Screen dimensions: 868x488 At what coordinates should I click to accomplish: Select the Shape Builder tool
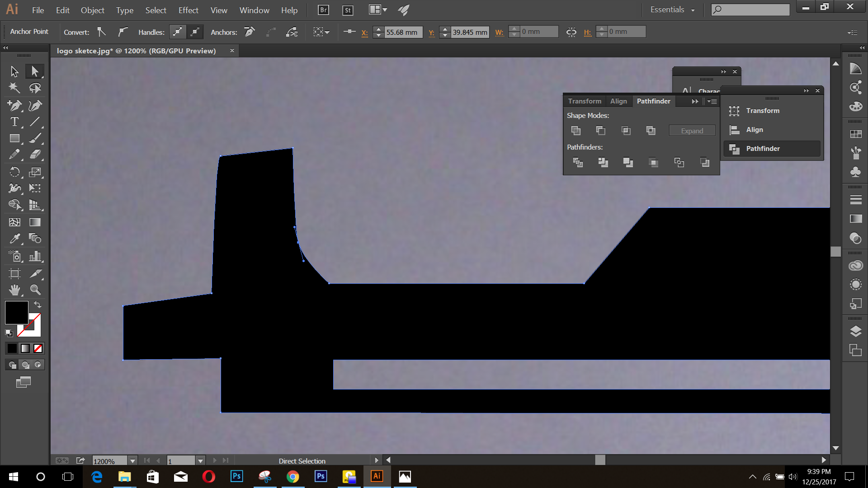14,205
